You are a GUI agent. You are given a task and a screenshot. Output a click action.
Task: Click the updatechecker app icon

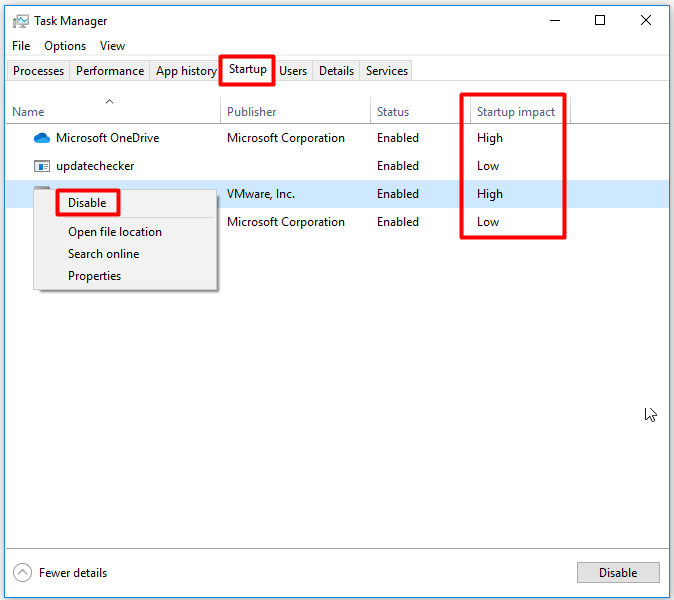(x=42, y=166)
